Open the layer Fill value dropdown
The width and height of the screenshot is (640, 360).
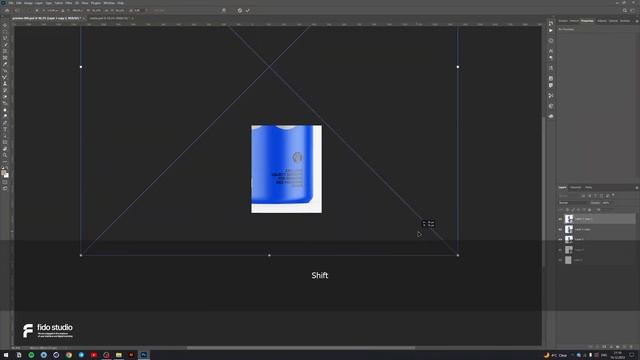[607, 210]
